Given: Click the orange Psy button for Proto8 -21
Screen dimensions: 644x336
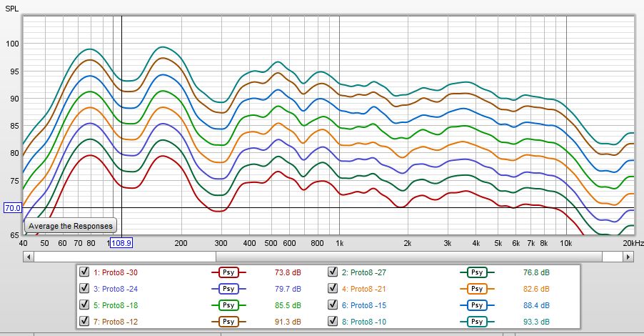Looking at the screenshot, I should point(477,289).
